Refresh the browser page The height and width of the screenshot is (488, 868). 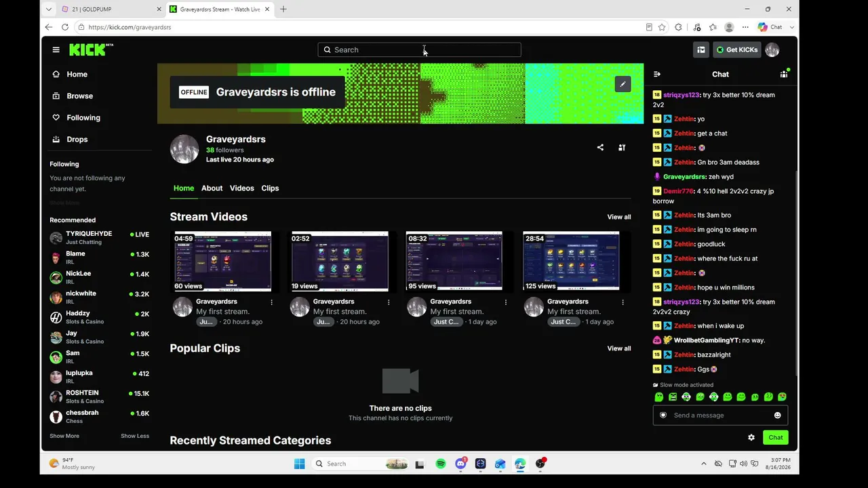coord(65,27)
